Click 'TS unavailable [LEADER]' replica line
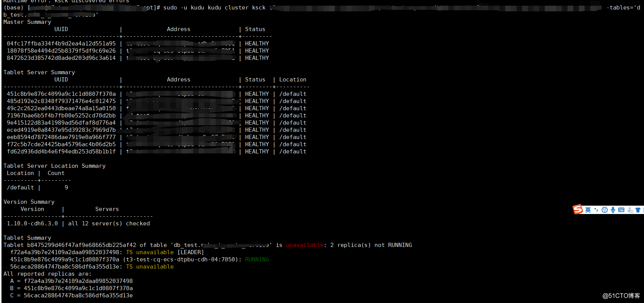This screenshot has height=303, width=644. click(165, 252)
